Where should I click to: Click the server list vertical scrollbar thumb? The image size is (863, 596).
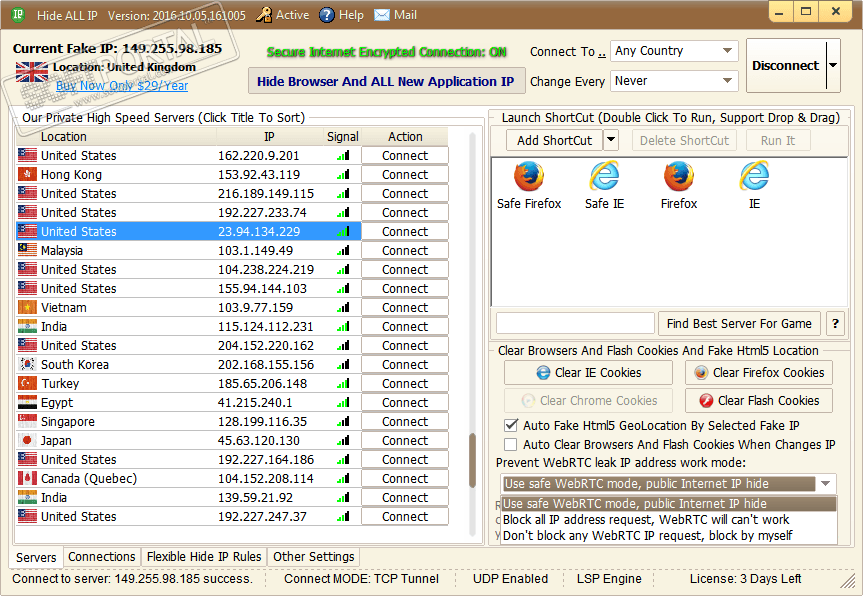(x=472, y=461)
